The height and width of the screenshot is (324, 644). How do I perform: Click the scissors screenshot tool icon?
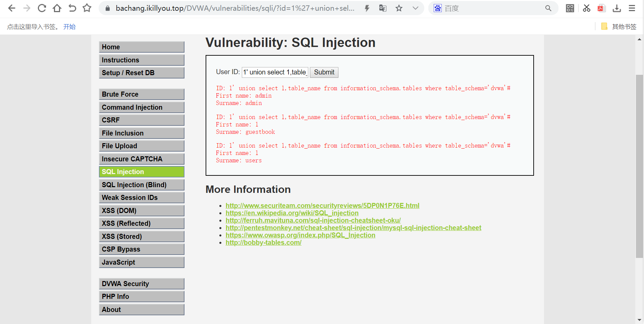tap(586, 8)
